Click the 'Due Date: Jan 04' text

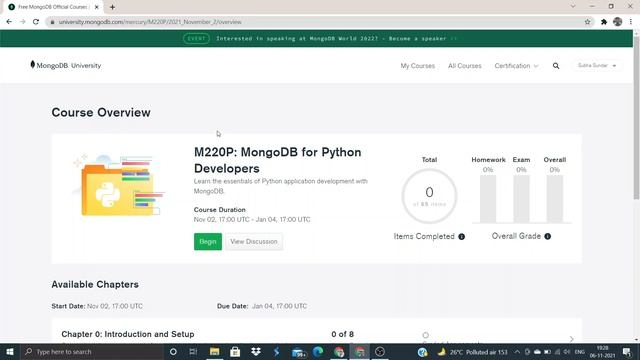tap(262, 306)
